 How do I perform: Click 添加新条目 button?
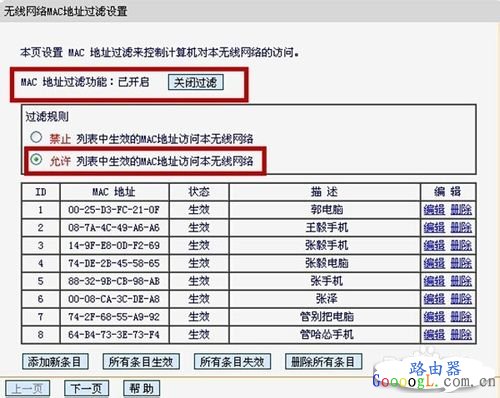[x=55, y=362]
